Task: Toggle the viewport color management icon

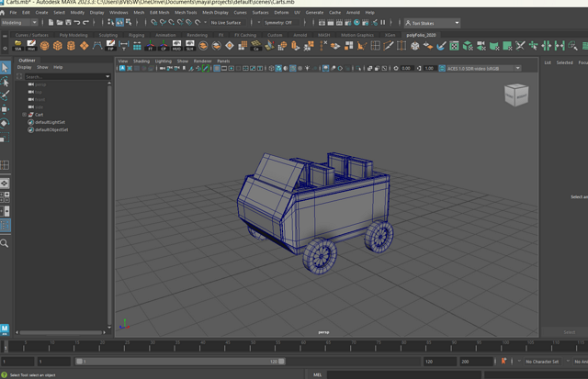Action: coord(442,68)
